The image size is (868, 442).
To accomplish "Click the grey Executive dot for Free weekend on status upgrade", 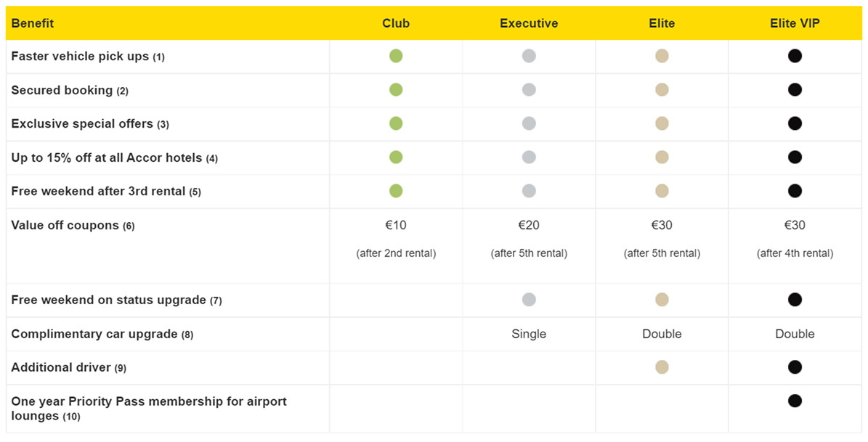I will 529,300.
